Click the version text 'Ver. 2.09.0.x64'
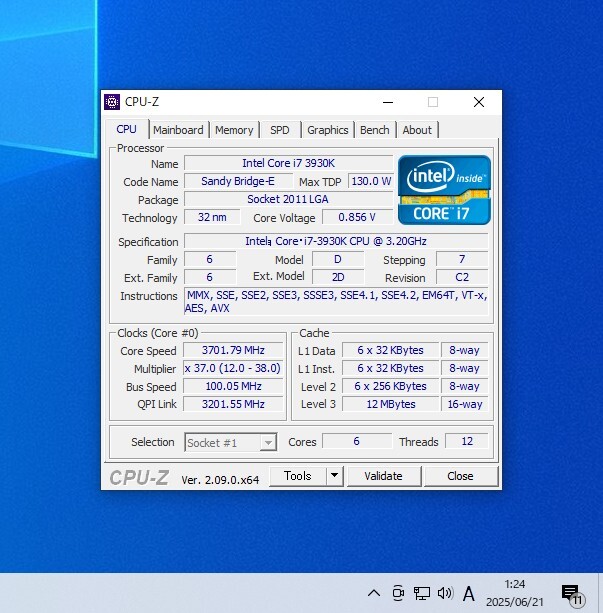Screen dimensions: 603x613 [x=220, y=480]
